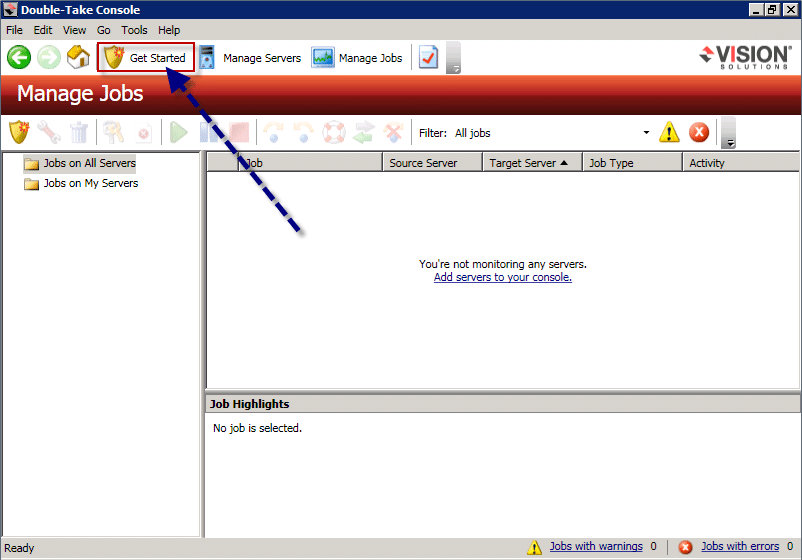Open Jobs with warnings status link

[595, 546]
